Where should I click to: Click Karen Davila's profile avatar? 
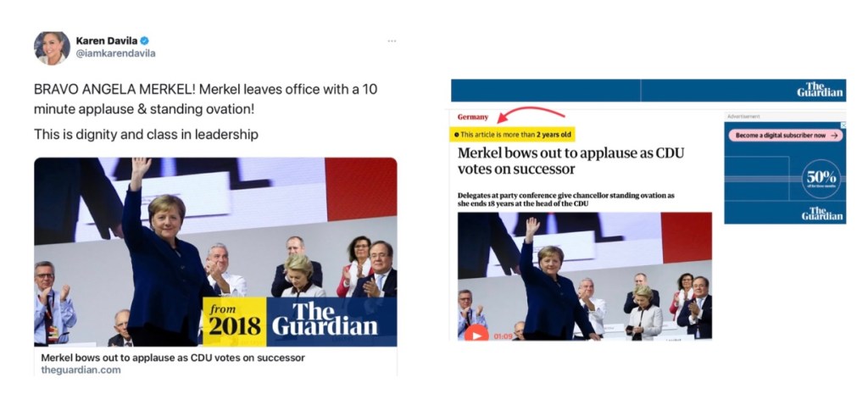tap(52, 48)
